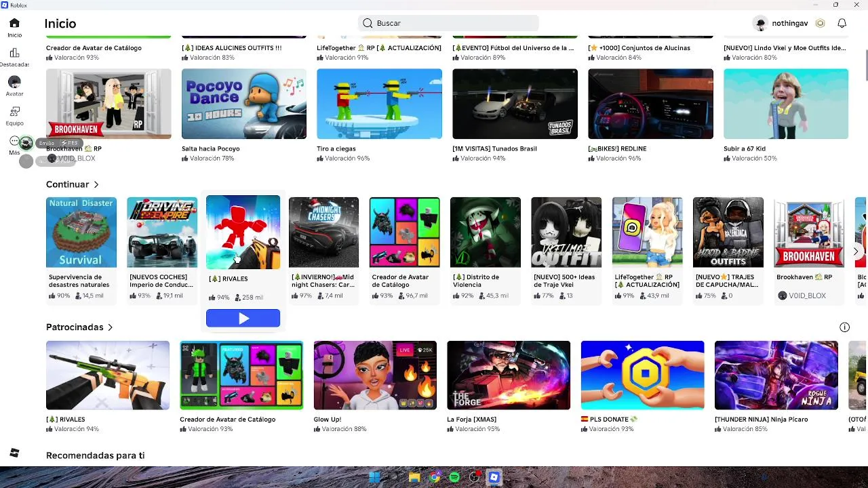Image resolution: width=868 pixels, height=488 pixels.
Task: Open the REDLINE bikes game thumbnail
Action: (x=650, y=104)
